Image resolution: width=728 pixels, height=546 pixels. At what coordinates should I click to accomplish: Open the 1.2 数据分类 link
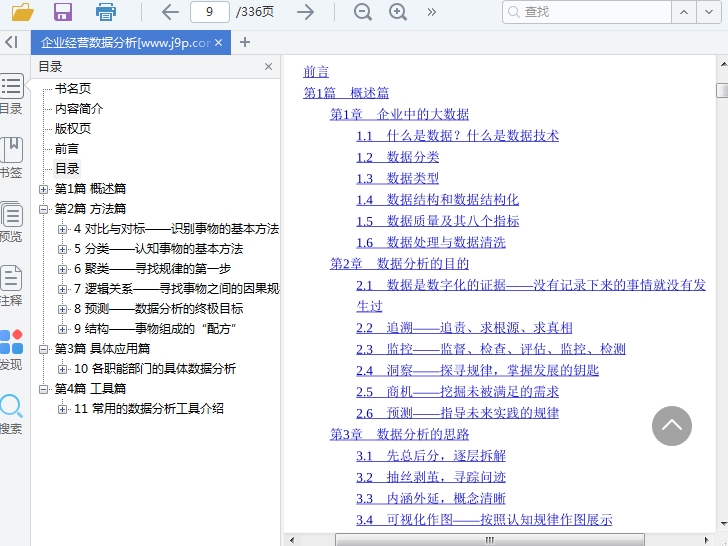tap(397, 157)
